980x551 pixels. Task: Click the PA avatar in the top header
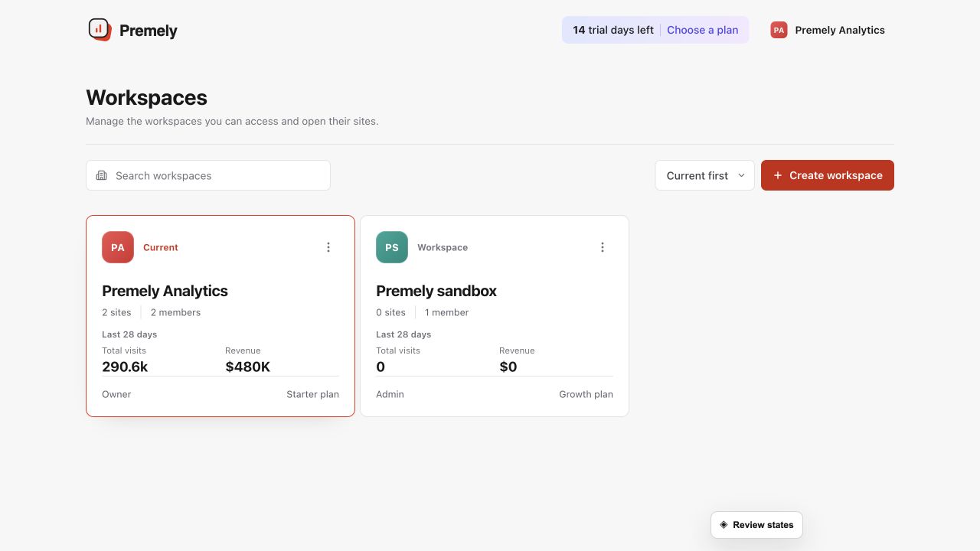779,30
